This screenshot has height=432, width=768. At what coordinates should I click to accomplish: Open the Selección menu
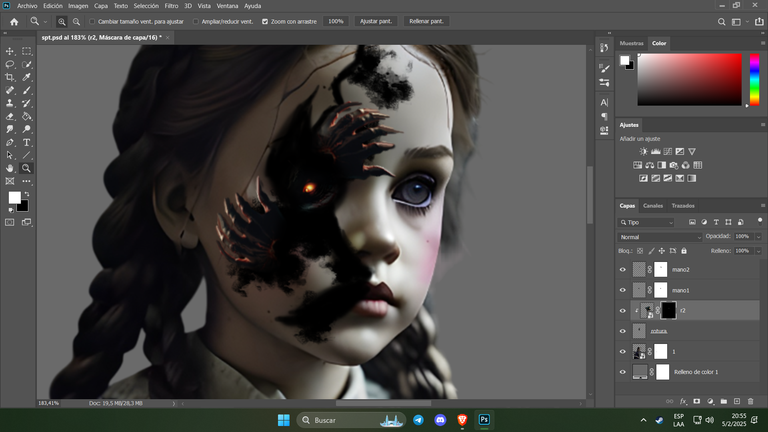tap(146, 6)
